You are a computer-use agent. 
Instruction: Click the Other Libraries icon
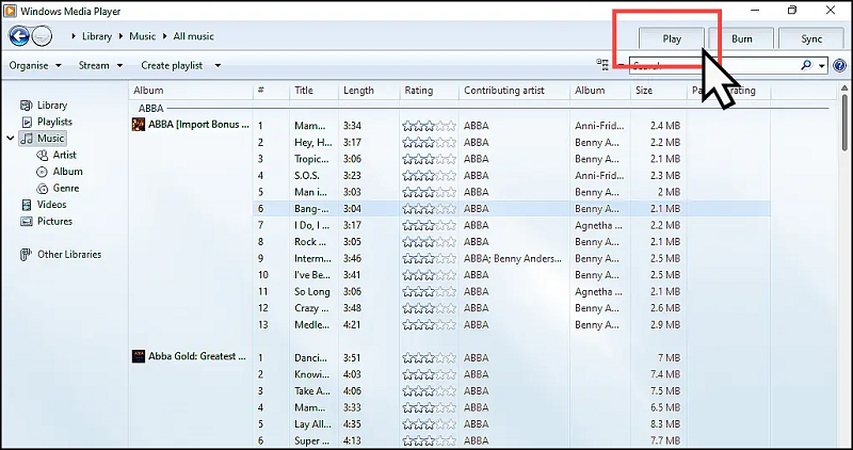pyautogui.click(x=26, y=254)
